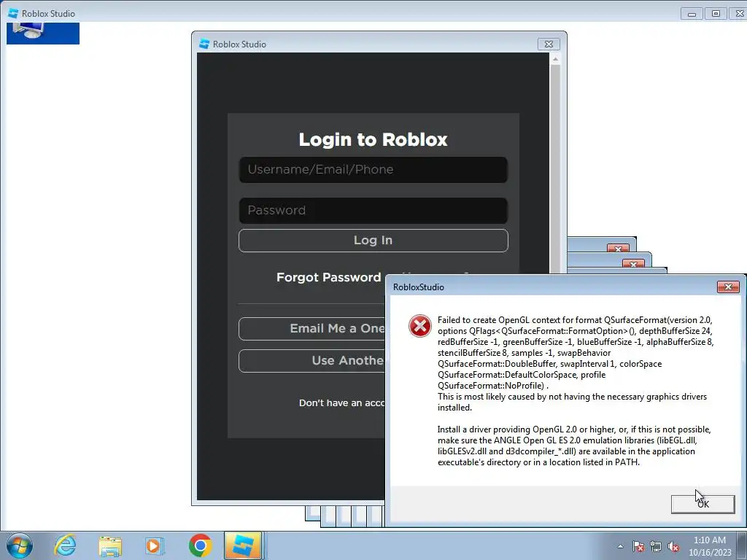Click the red error icon in dialog
Viewport: 747px width, 560px height.
[x=419, y=326]
